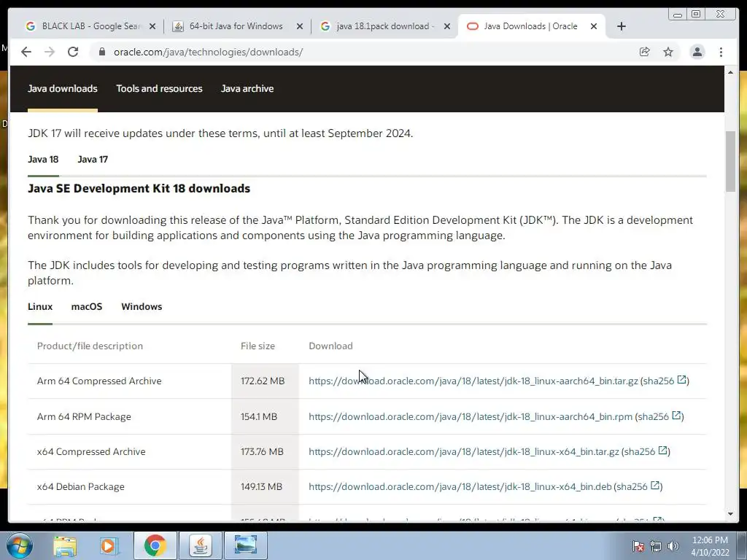Select the Java 17 tab
Viewport: 747px width, 560px height.
93,160
